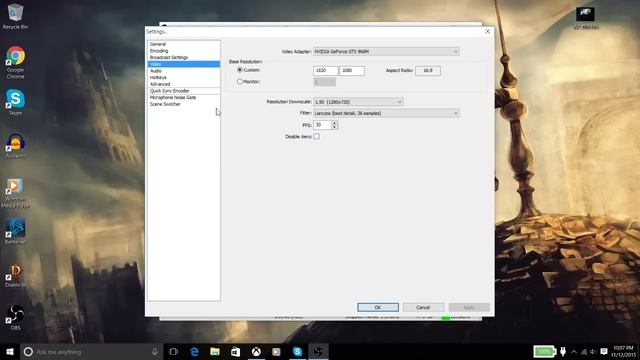Launch Battle.net from the desktop
The height and width of the screenshot is (360, 640).
16,231
